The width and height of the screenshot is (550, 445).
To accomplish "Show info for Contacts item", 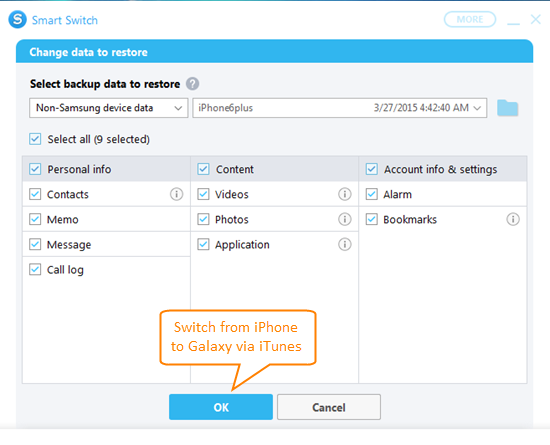I will [x=176, y=194].
